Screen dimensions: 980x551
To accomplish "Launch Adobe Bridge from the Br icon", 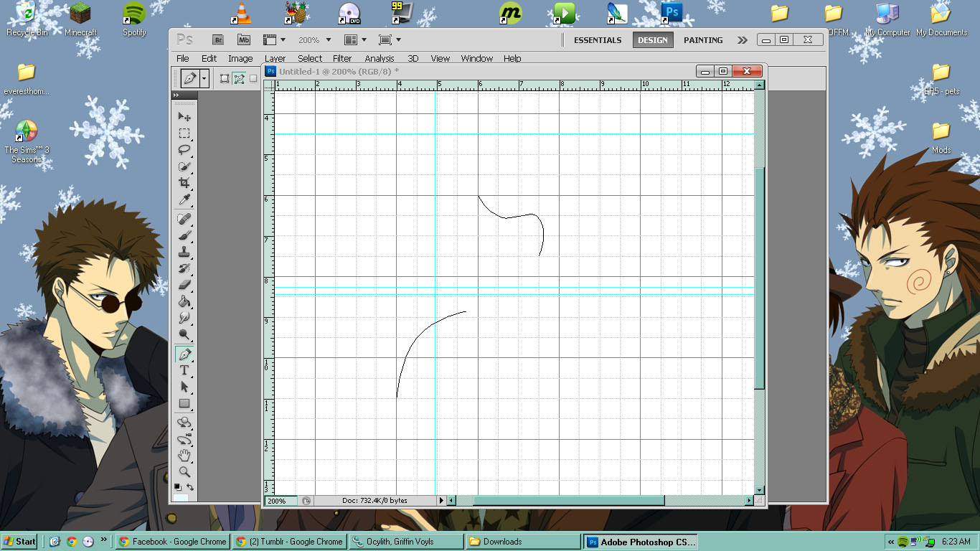I will 218,40.
